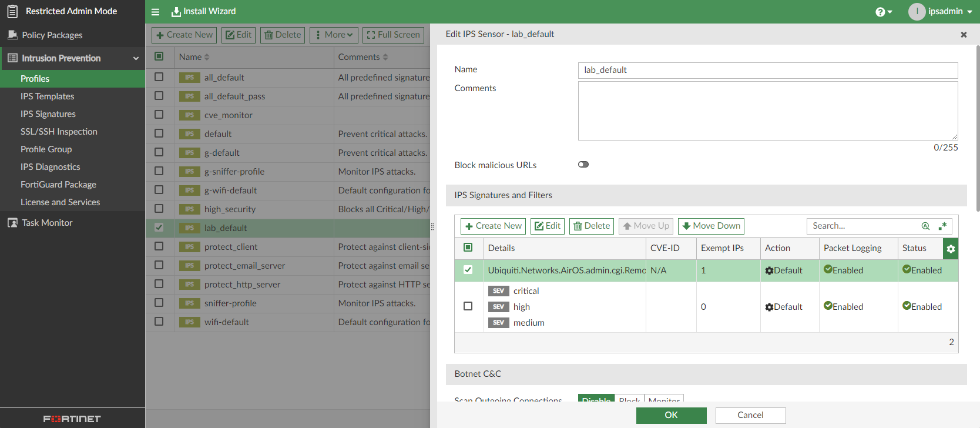The height and width of the screenshot is (428, 980).
Task: Check the all_default profile checkbox
Action: [159, 77]
